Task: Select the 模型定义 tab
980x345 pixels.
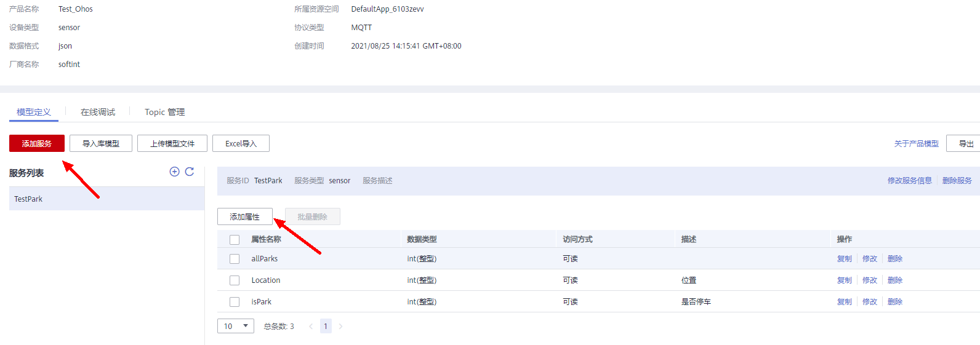Action: (34, 112)
